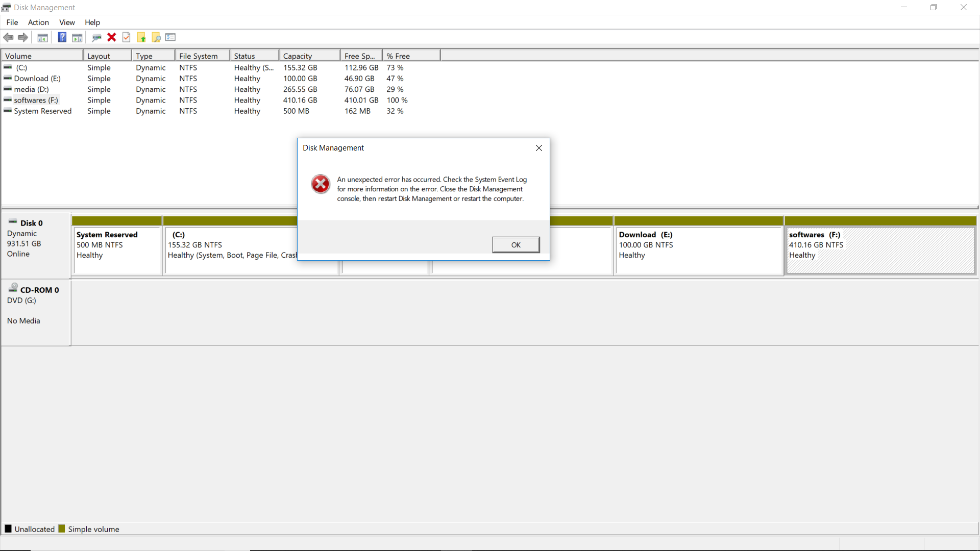The image size is (980, 551).
Task: Sort by the % Free column header
Action: point(411,56)
